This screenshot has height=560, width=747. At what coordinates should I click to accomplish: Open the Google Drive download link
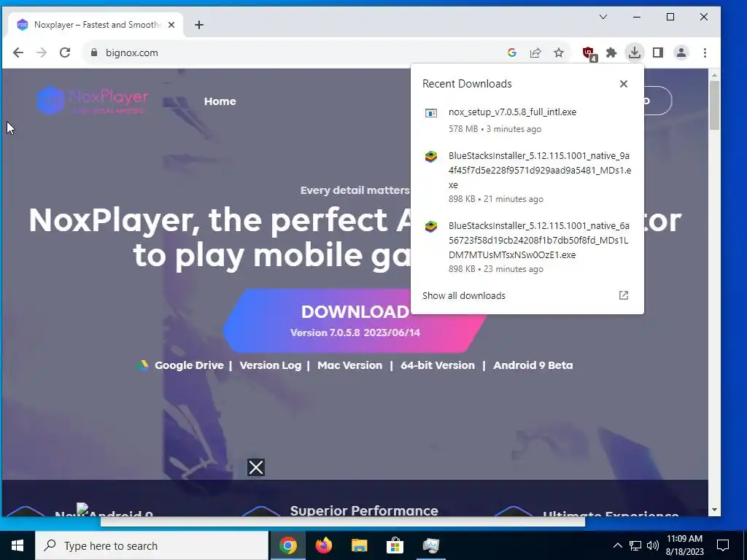pyautogui.click(x=189, y=365)
